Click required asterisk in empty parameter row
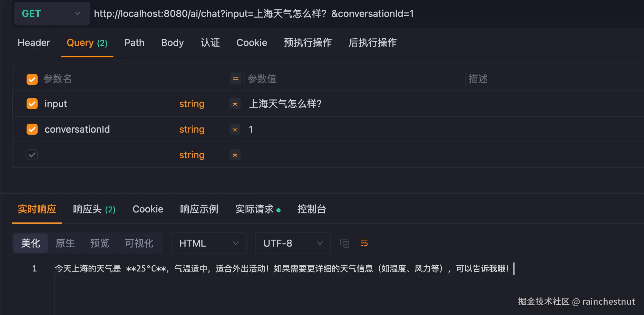 pyautogui.click(x=235, y=155)
